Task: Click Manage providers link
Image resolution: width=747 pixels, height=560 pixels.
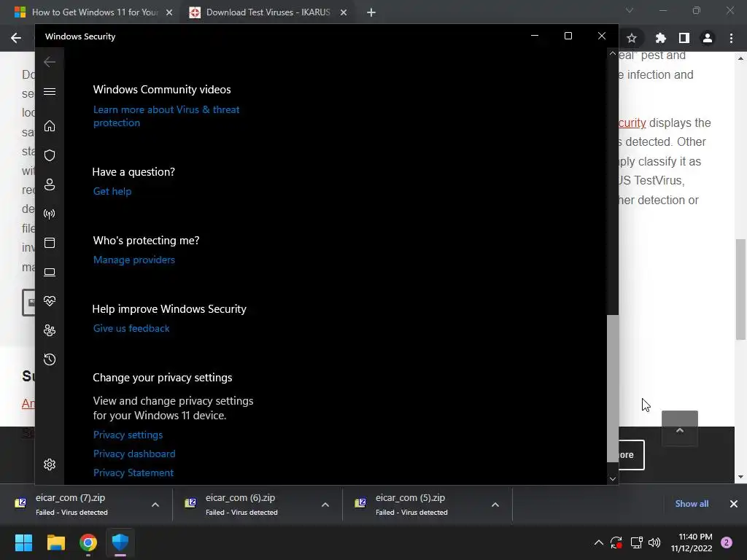Action: click(134, 260)
